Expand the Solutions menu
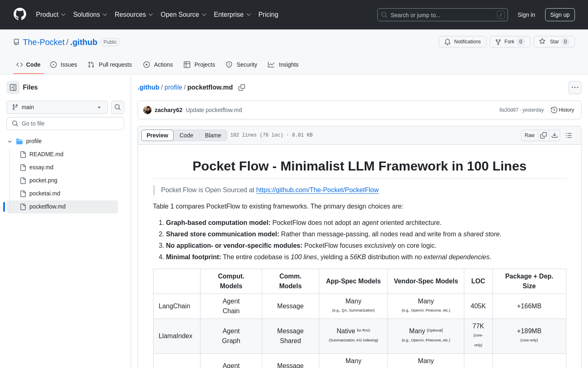Viewport: 588px width, 368px height. 90,15
